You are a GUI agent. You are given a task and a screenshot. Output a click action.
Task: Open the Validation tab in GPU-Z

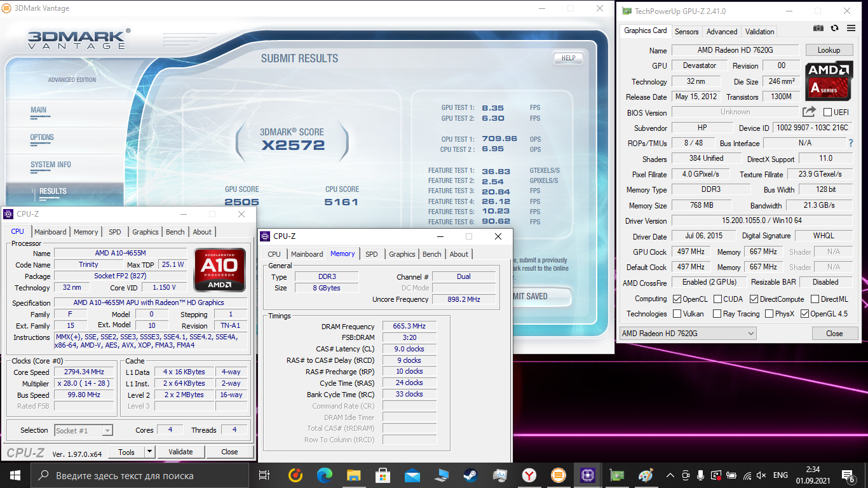759,31
